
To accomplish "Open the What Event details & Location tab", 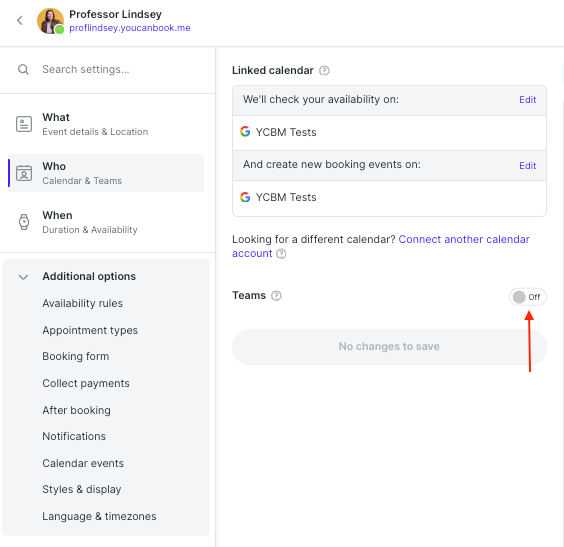I will click(x=106, y=124).
